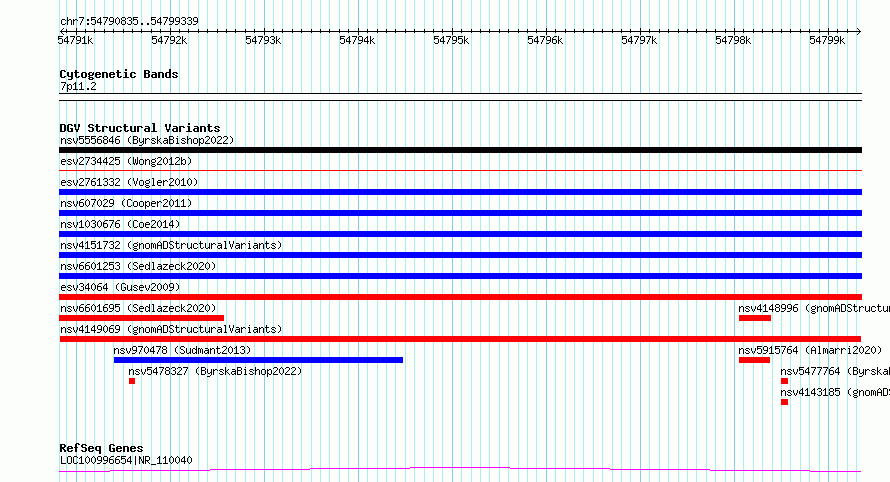Click the blue nsv607029 variant bar
890x482 pixels.
[x=460, y=213]
